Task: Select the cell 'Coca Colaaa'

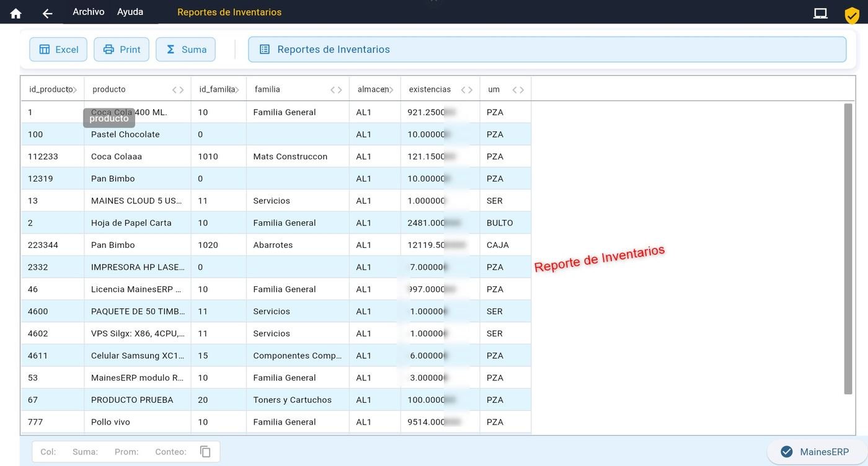Action: pos(138,157)
